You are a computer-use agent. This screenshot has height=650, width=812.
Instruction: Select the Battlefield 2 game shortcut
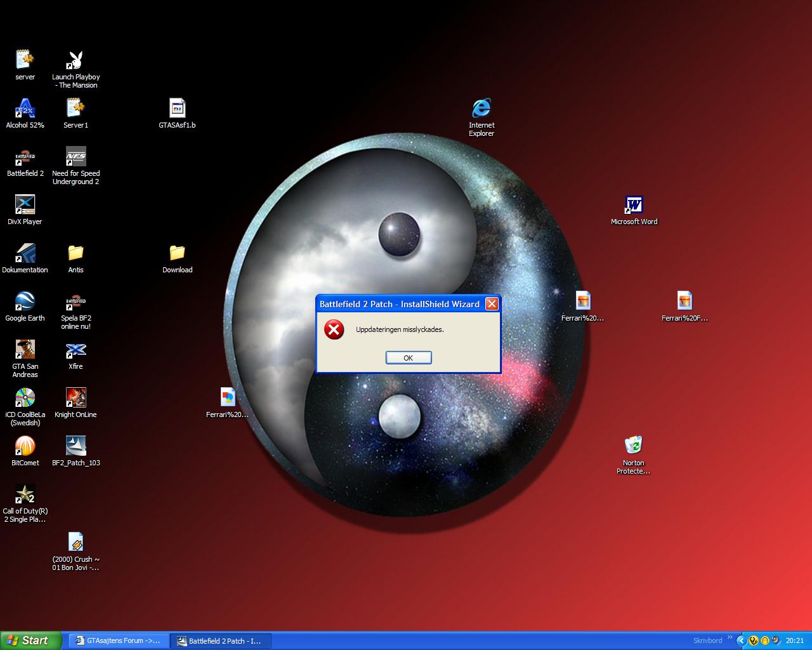coord(25,161)
